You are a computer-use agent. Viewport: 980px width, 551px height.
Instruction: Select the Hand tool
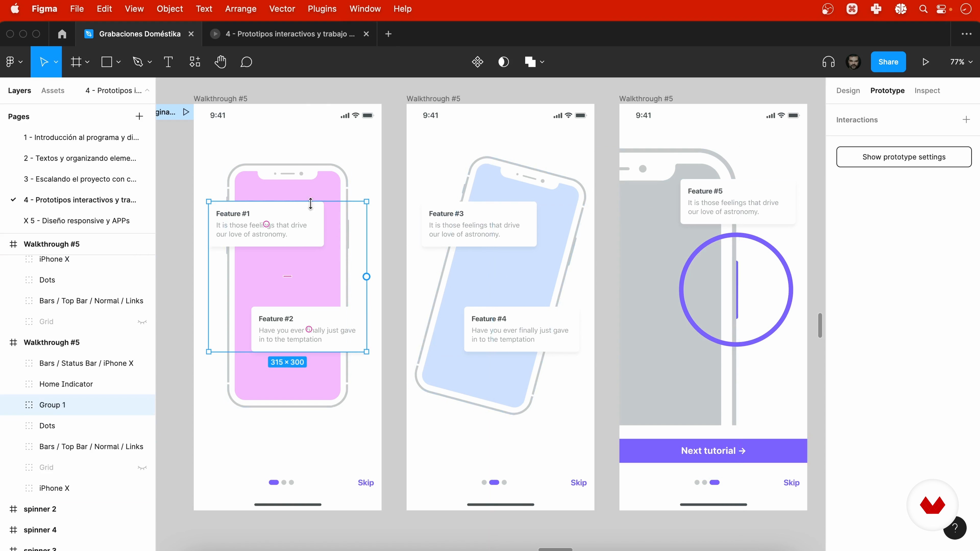pyautogui.click(x=220, y=61)
